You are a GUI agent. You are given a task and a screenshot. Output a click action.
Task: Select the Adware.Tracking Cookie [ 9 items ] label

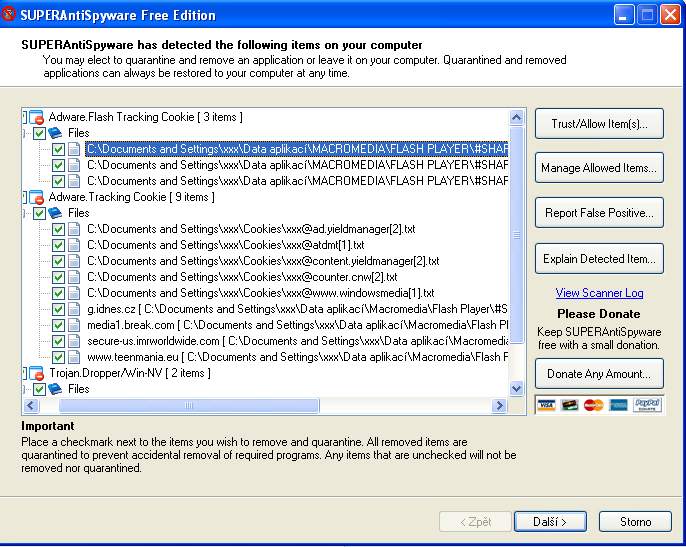tap(132, 197)
